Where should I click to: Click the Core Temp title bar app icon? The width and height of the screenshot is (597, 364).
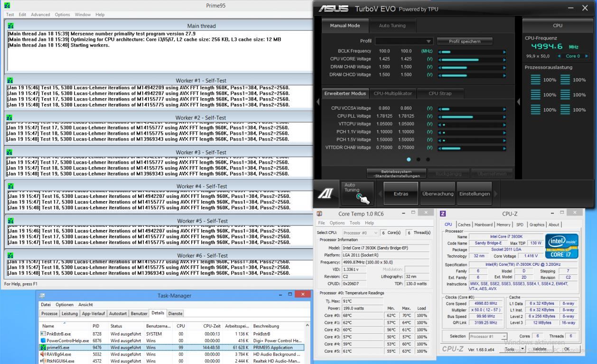coord(320,214)
